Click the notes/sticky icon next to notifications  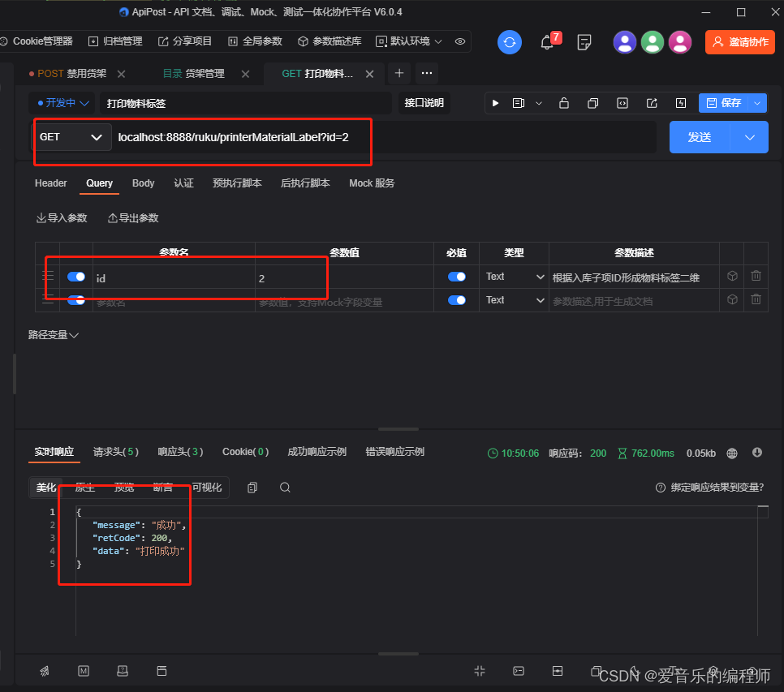click(x=584, y=41)
